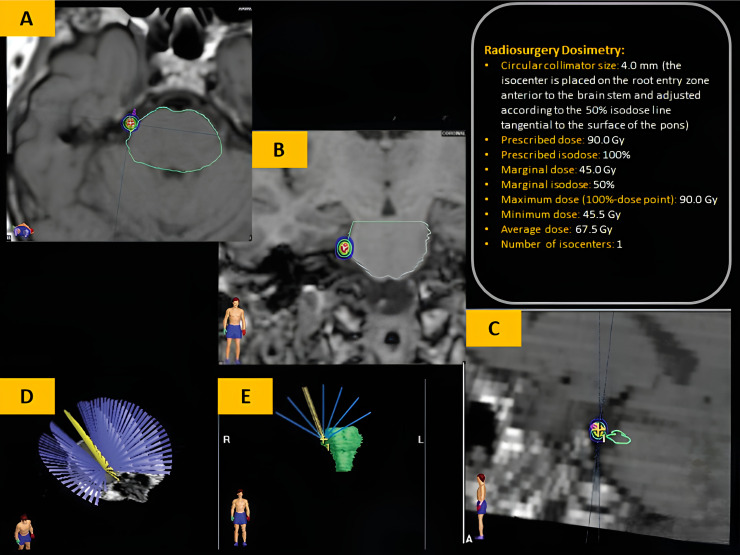Click the Radiosurgery Dosimetry heading

coord(555,50)
